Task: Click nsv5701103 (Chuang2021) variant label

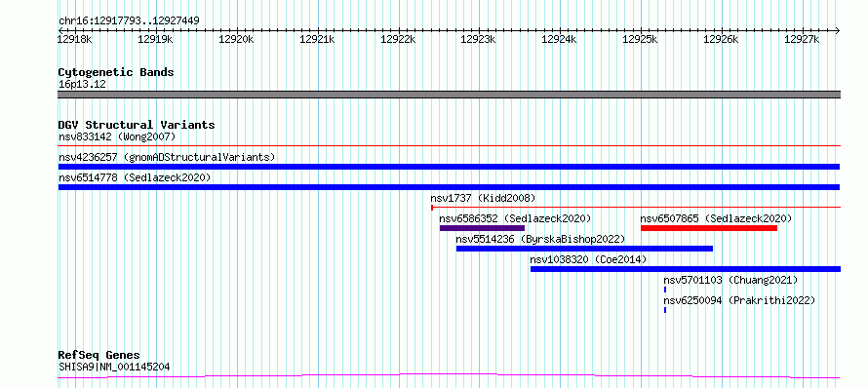Action: [730, 280]
